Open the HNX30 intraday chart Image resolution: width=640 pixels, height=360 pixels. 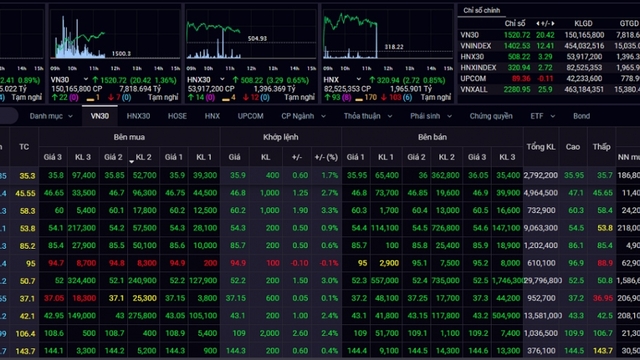[251, 35]
